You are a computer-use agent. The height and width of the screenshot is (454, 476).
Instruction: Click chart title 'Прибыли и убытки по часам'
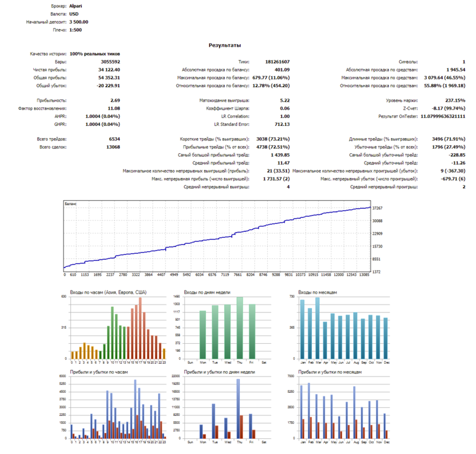[x=99, y=372]
